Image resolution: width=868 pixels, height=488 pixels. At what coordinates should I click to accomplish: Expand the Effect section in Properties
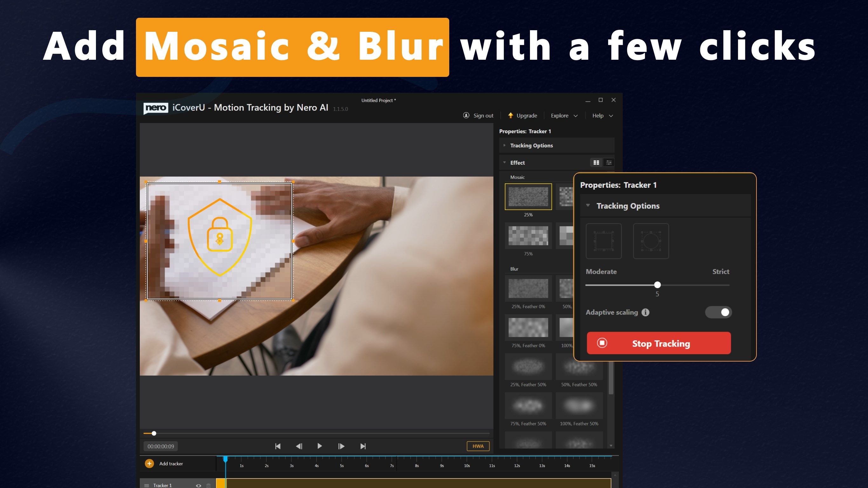(x=504, y=162)
